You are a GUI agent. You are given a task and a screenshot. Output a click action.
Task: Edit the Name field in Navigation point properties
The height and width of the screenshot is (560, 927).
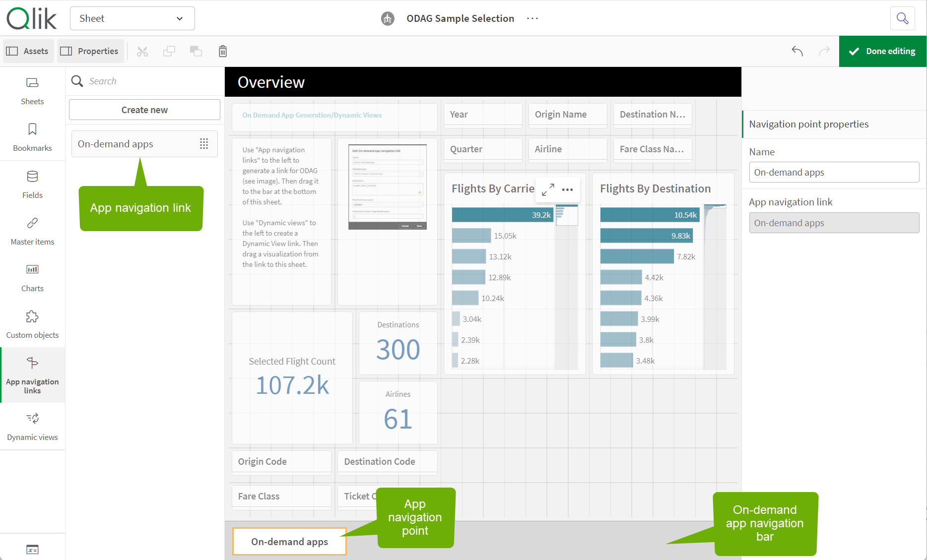point(834,172)
